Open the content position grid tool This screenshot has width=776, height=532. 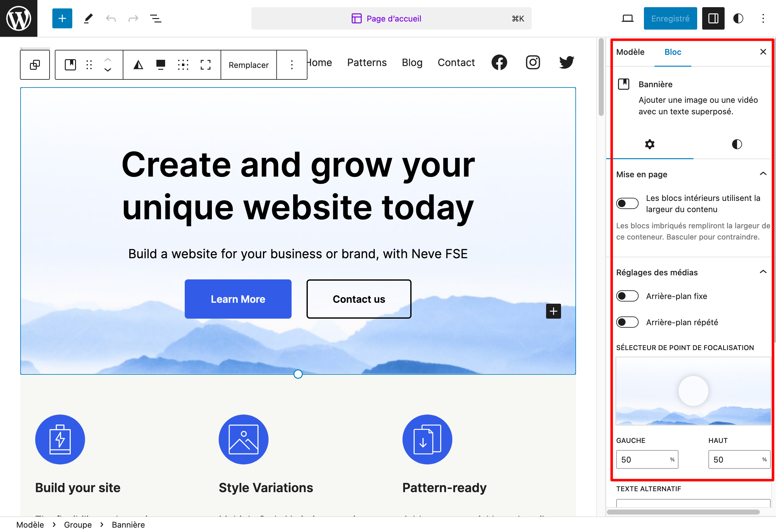(x=183, y=65)
